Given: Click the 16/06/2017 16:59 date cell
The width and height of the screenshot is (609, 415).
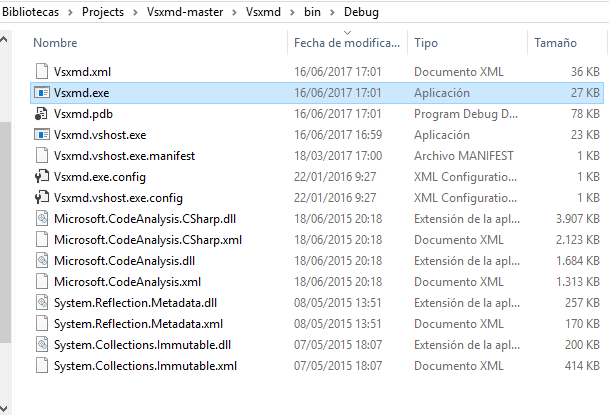Looking at the screenshot, I should pyautogui.click(x=338, y=135).
